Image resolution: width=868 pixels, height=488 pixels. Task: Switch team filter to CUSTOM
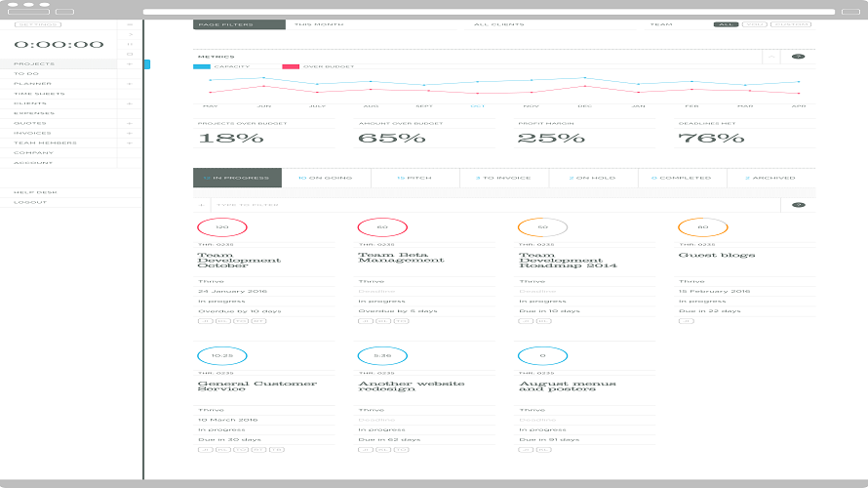(791, 24)
